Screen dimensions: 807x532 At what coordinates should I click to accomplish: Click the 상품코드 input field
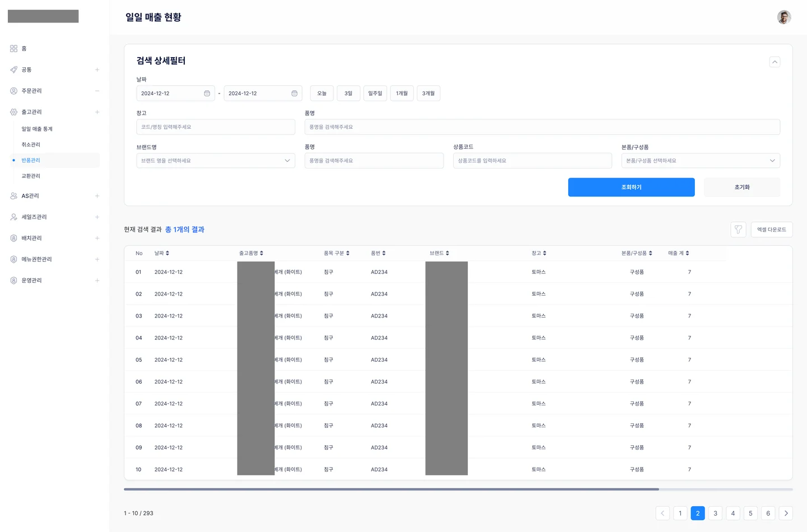click(532, 161)
